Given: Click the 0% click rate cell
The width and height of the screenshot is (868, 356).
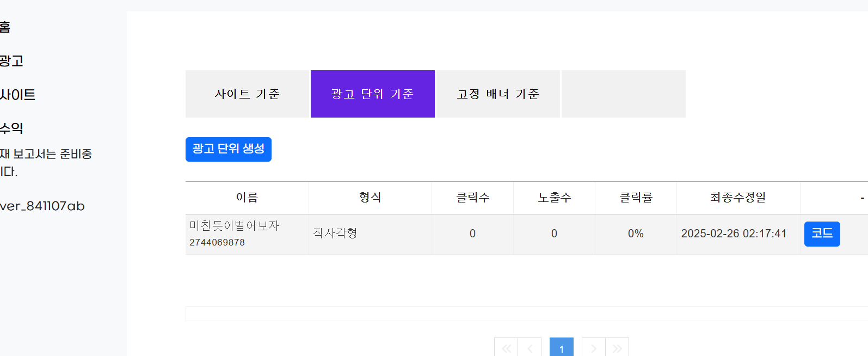Looking at the screenshot, I should [x=636, y=234].
